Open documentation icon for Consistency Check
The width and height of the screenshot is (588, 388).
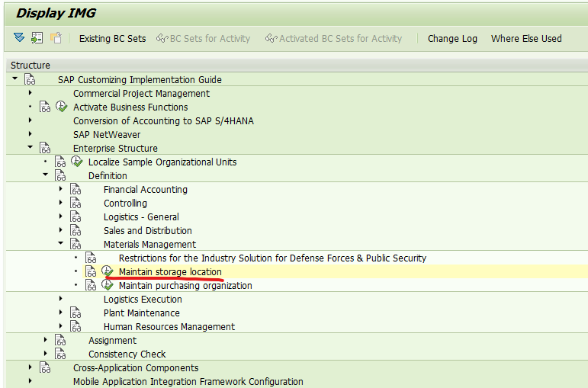pos(60,354)
